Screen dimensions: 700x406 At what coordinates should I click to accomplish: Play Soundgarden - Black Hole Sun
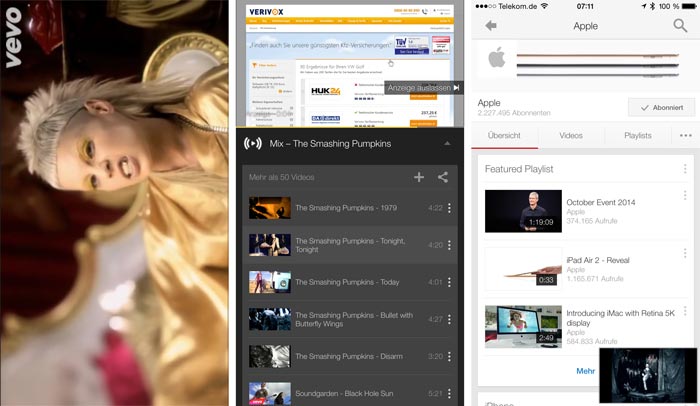point(350,393)
